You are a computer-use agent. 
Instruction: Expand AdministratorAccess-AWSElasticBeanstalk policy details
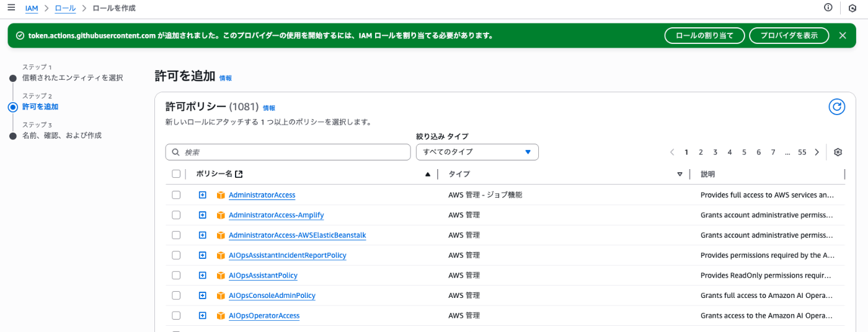click(202, 235)
